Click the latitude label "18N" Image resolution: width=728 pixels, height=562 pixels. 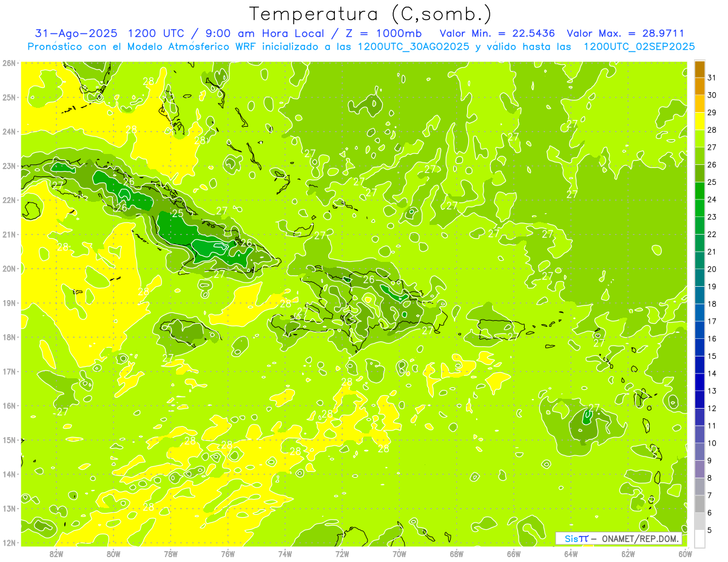click(x=8, y=337)
